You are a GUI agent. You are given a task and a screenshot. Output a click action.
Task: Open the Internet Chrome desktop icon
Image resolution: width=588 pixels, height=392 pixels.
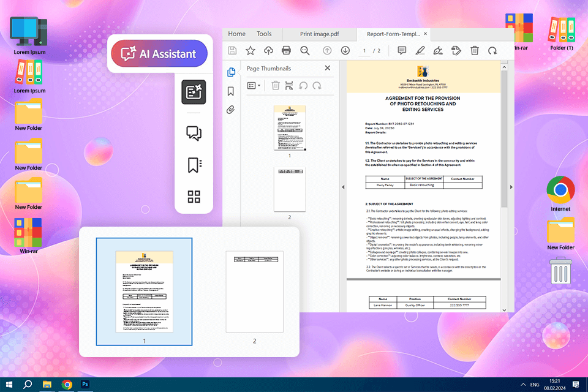pyautogui.click(x=560, y=194)
